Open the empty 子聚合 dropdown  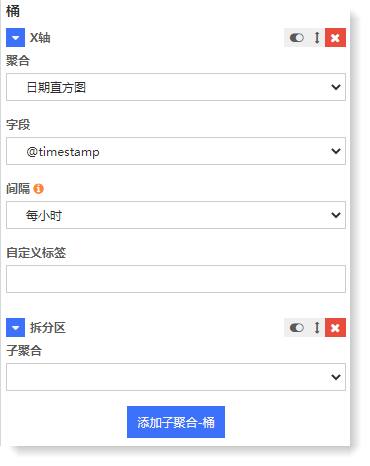tap(176, 377)
